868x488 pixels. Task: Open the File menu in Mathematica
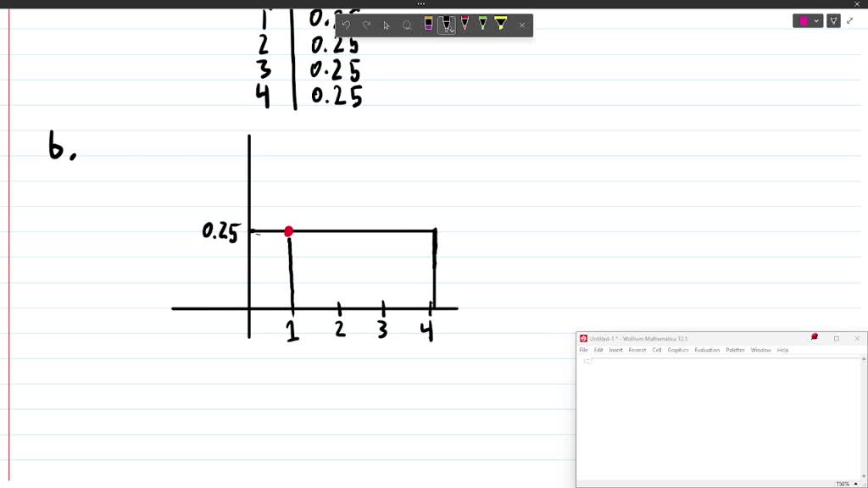(x=583, y=350)
